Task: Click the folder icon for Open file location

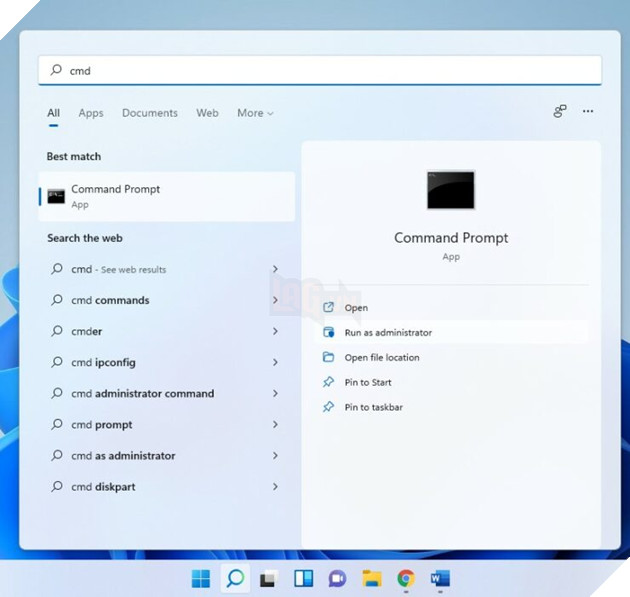Action: (x=328, y=357)
